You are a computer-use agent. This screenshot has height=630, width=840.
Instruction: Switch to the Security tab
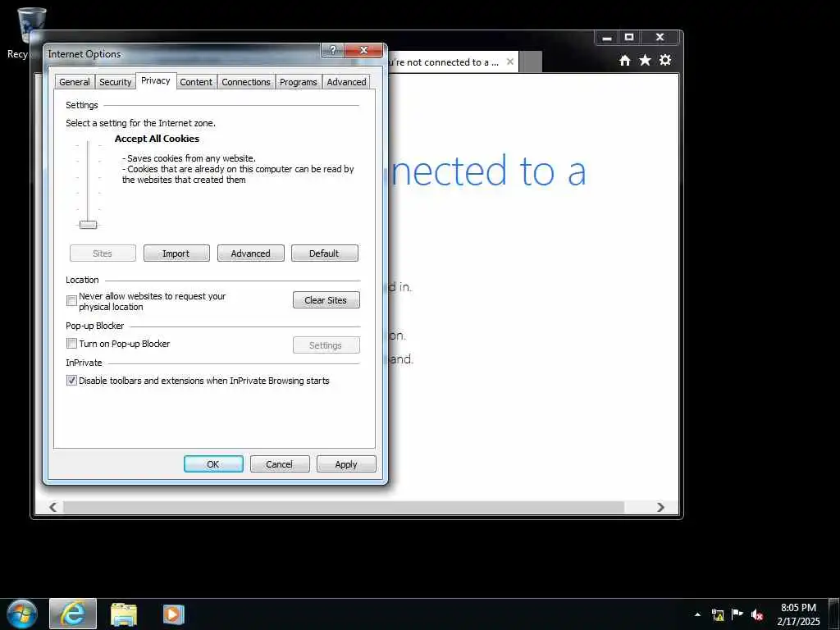pyautogui.click(x=115, y=82)
